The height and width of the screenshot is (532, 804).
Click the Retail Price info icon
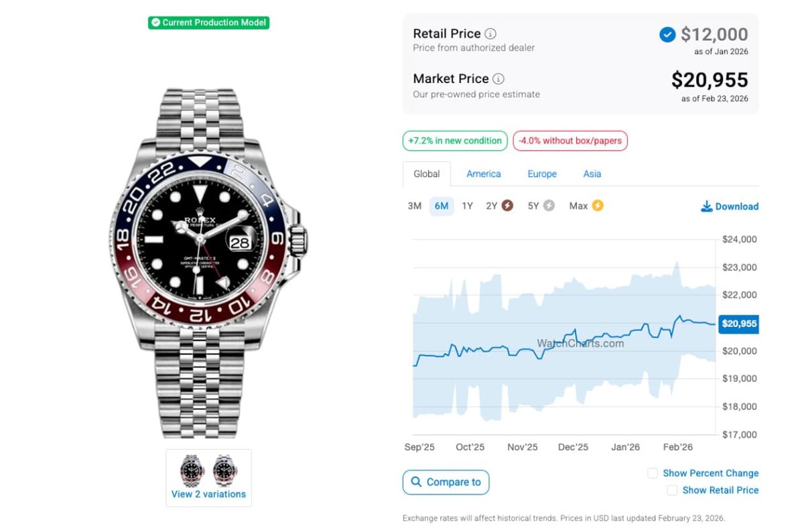[490, 34]
